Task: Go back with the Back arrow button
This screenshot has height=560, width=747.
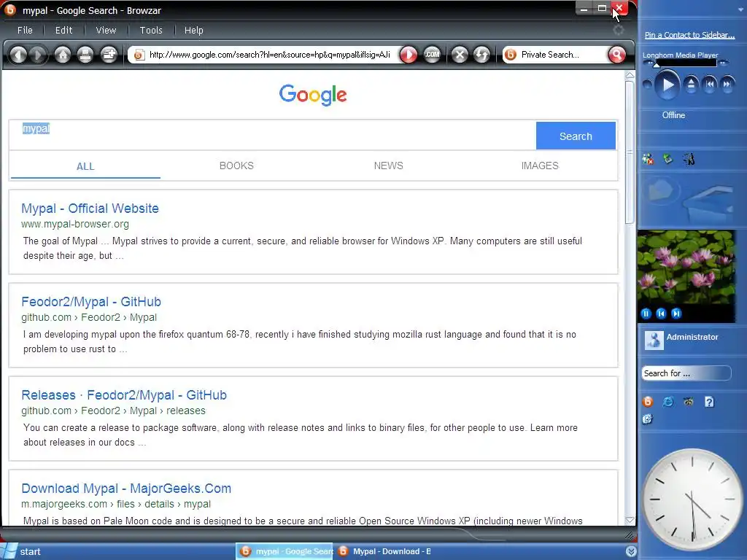Action: [x=18, y=55]
